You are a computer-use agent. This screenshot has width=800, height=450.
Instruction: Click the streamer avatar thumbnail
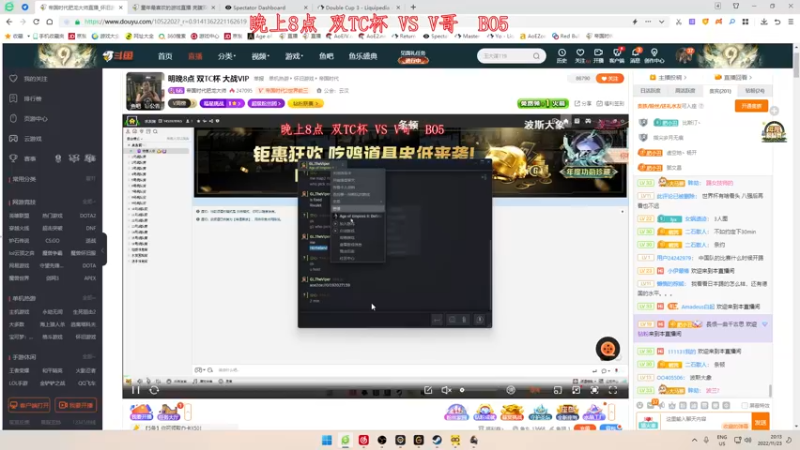click(145, 91)
